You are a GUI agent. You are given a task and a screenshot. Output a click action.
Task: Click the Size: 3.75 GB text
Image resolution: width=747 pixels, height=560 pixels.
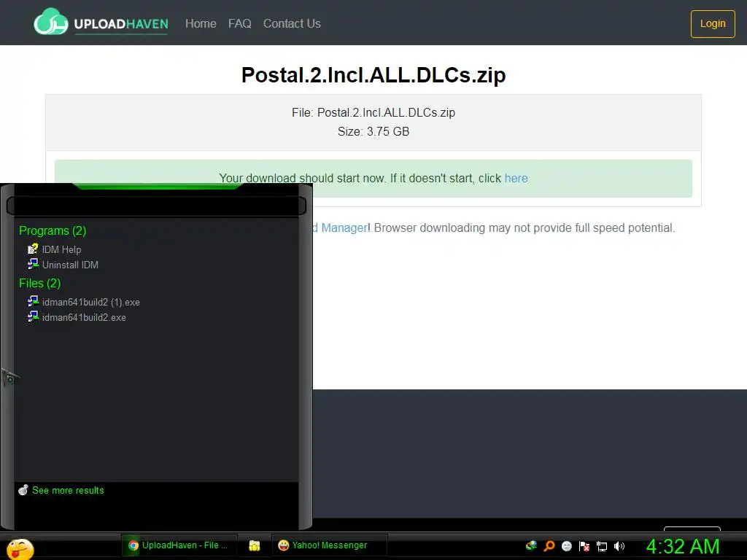[373, 131]
